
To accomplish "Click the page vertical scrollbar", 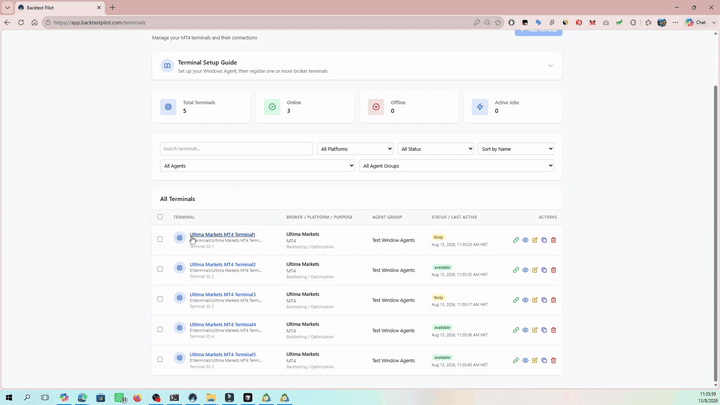I will [x=715, y=234].
